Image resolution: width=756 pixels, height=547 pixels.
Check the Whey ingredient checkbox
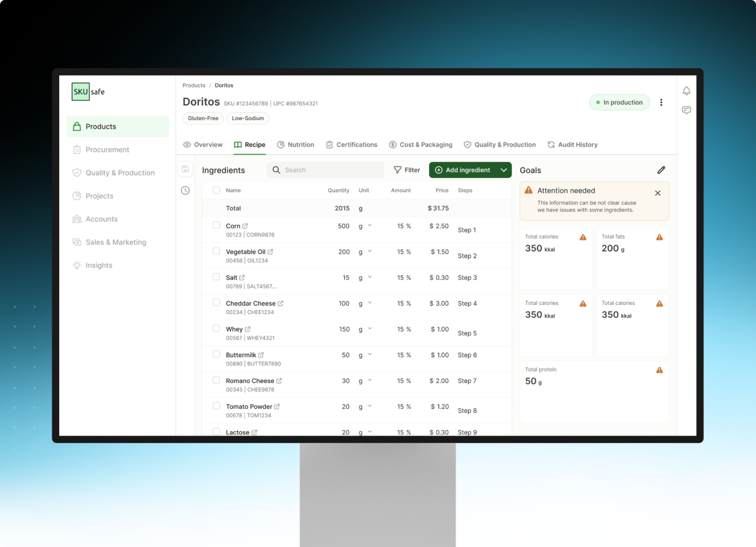216,329
